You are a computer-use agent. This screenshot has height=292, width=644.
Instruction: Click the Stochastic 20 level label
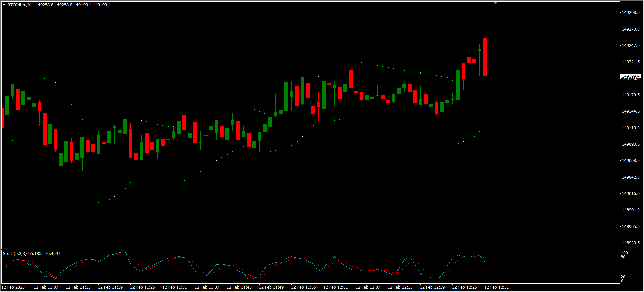[623, 277]
